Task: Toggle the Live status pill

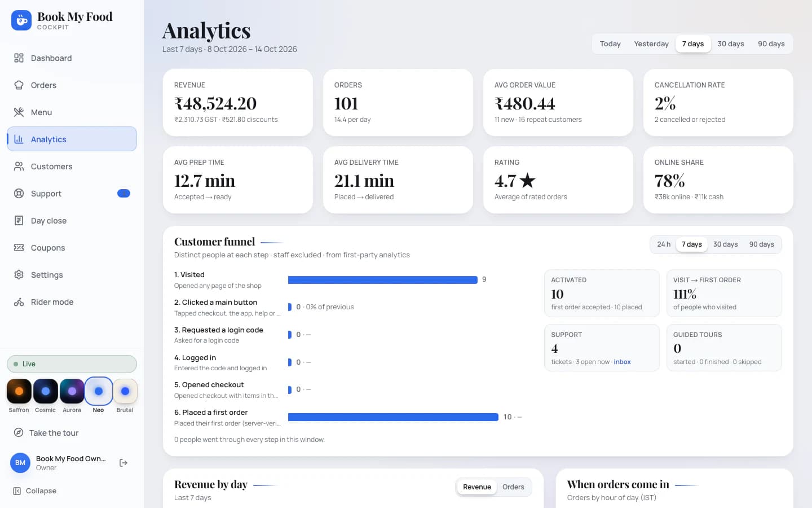Action: [72, 364]
